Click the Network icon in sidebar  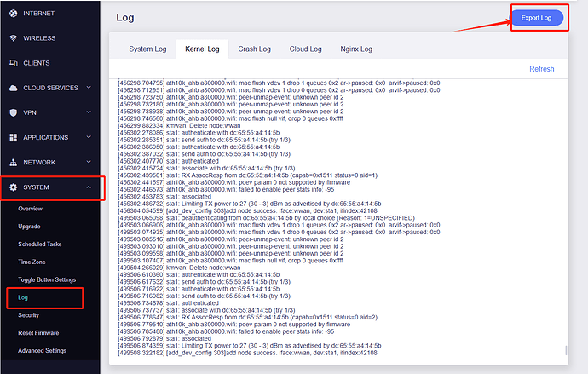14,162
